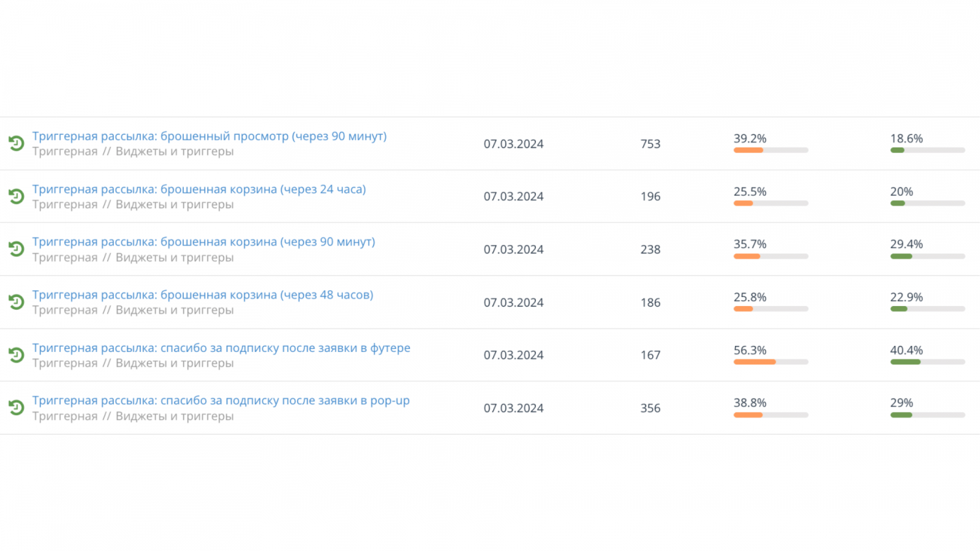This screenshot has width=980, height=551.
Task: Click trigger icon beside корзина 24 часа row
Action: (x=17, y=196)
